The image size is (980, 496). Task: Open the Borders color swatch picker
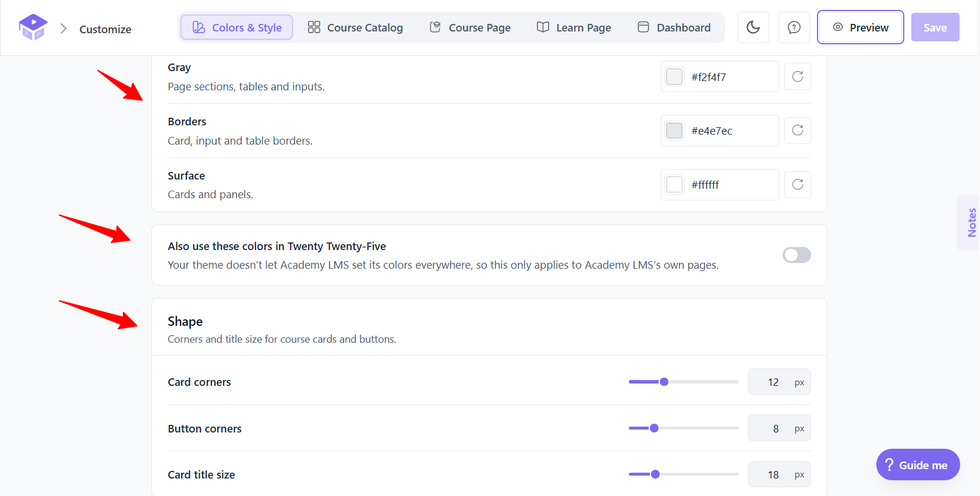(x=674, y=131)
